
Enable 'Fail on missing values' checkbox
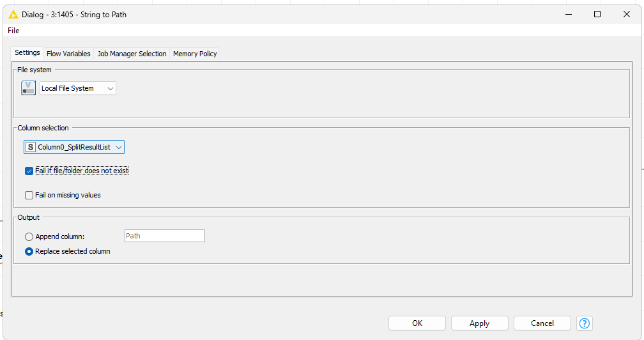pyautogui.click(x=29, y=196)
